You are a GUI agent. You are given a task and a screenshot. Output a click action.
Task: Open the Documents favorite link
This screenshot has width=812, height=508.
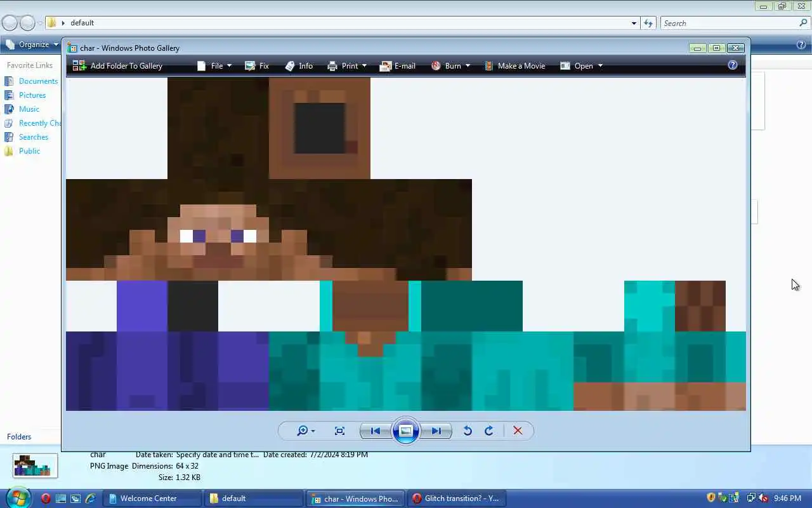coord(31,81)
